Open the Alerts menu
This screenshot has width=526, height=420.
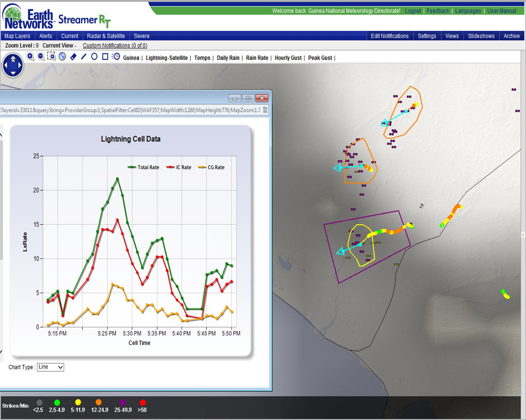(x=46, y=36)
